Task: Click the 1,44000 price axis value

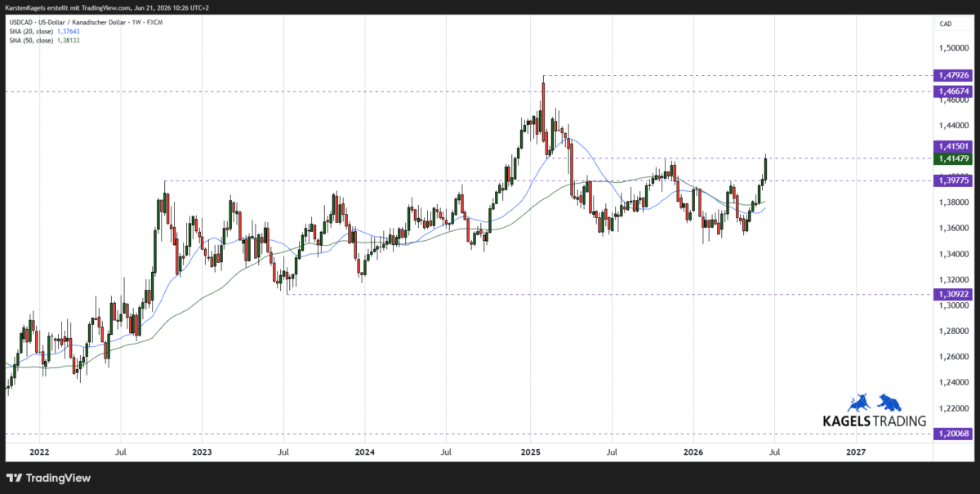Action: pyautogui.click(x=954, y=126)
